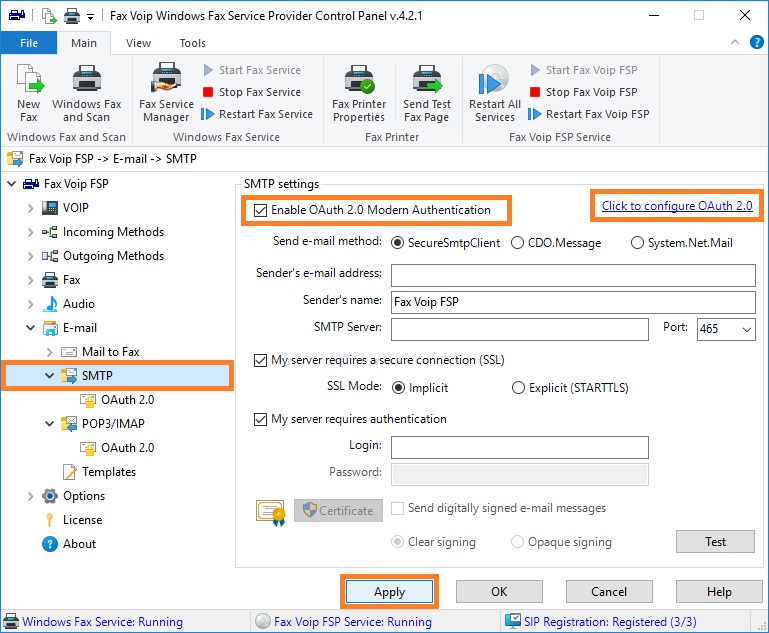Image resolution: width=769 pixels, height=633 pixels.
Task: Start the Windows Fax Service
Action: [x=252, y=70]
